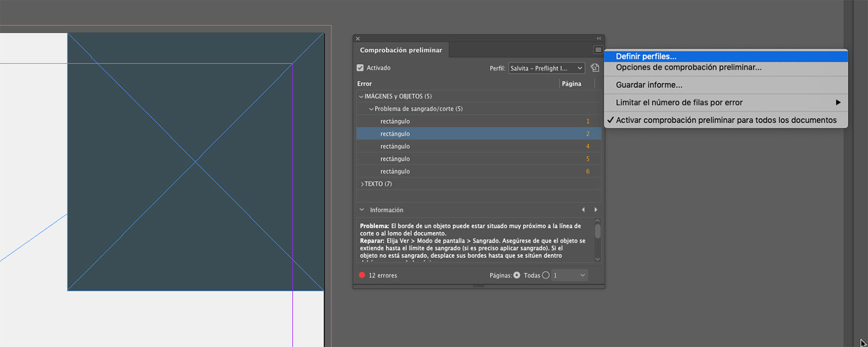Collapse the Información section
The width and height of the screenshot is (868, 347).
362,210
